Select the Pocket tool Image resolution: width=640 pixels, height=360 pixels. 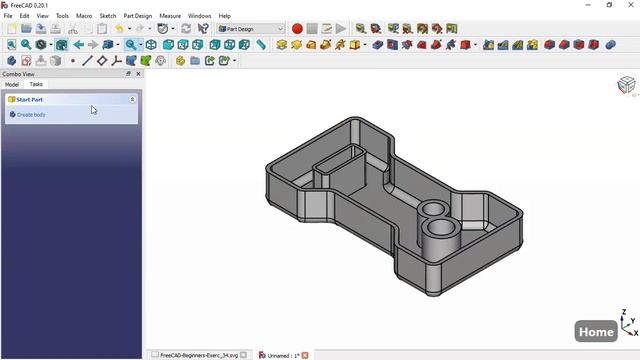[378, 45]
